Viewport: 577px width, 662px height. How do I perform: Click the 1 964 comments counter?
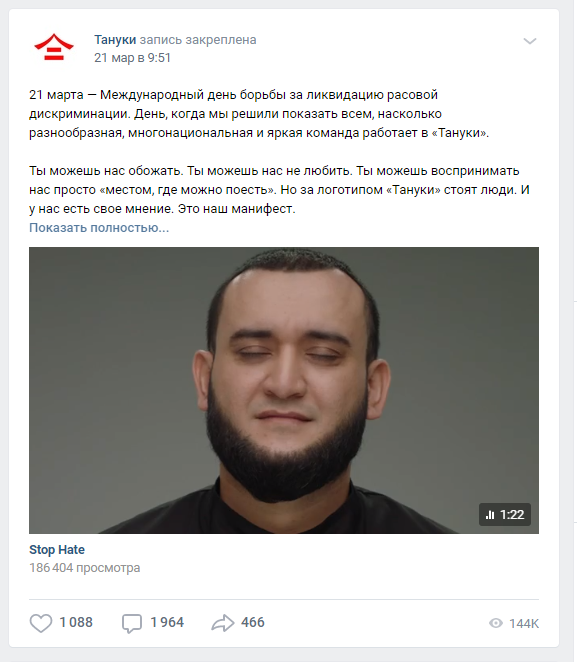pos(167,622)
